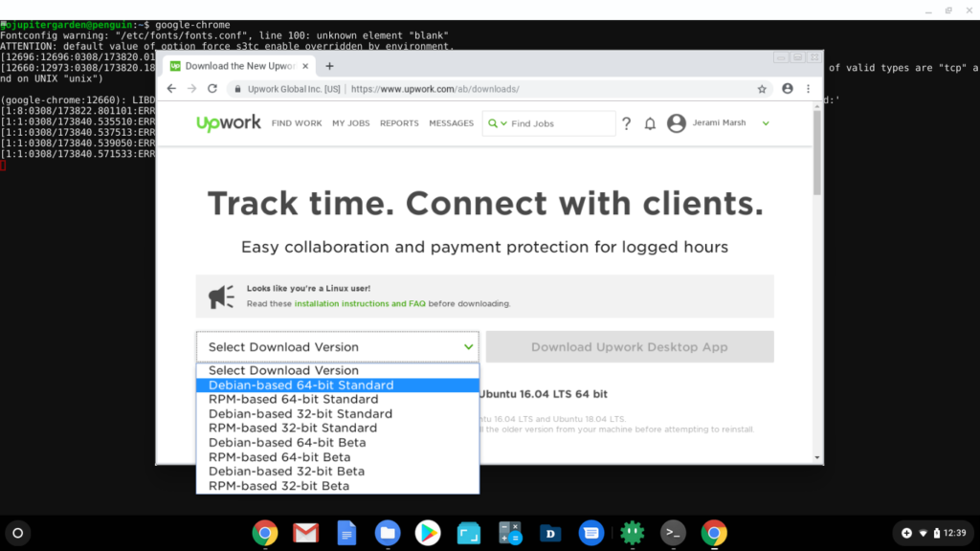980x551 pixels.
Task: Open the dark blue D app in shelf
Action: (x=550, y=533)
